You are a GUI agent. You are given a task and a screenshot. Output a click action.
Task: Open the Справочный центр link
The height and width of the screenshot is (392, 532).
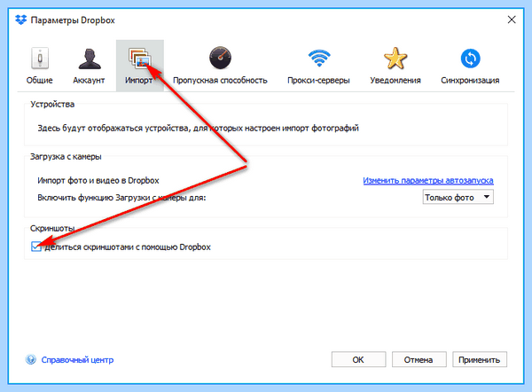[77, 360]
